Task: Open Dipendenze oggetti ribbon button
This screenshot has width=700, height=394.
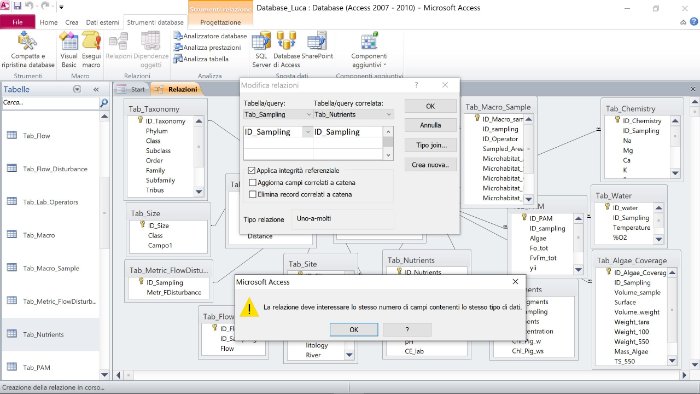Action: [x=151, y=50]
